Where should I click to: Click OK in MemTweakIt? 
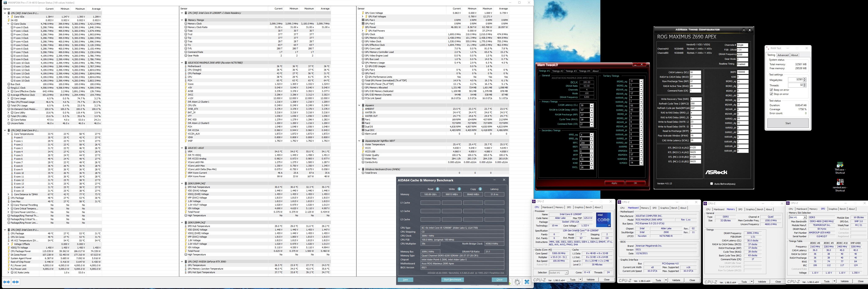[x=635, y=183]
